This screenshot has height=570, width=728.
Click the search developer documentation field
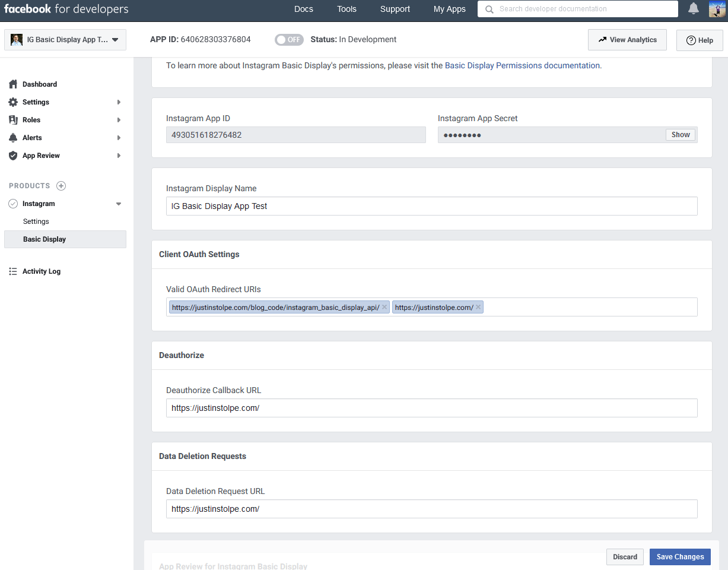(578, 9)
